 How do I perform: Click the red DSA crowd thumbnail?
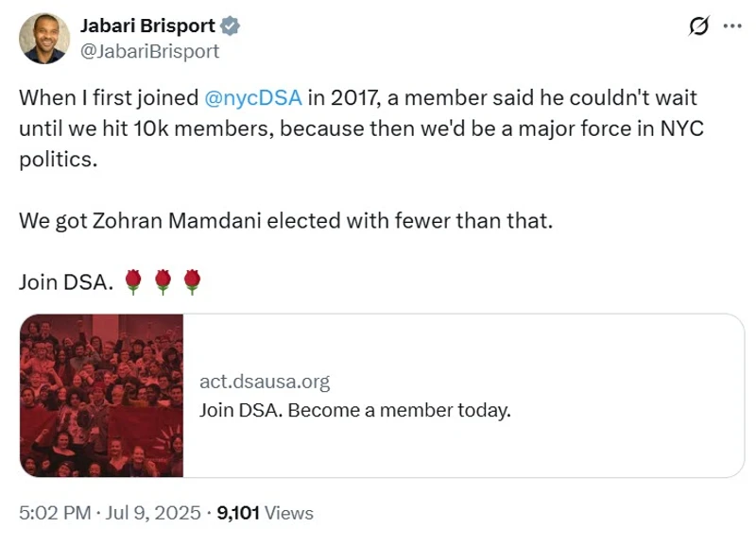click(x=102, y=395)
